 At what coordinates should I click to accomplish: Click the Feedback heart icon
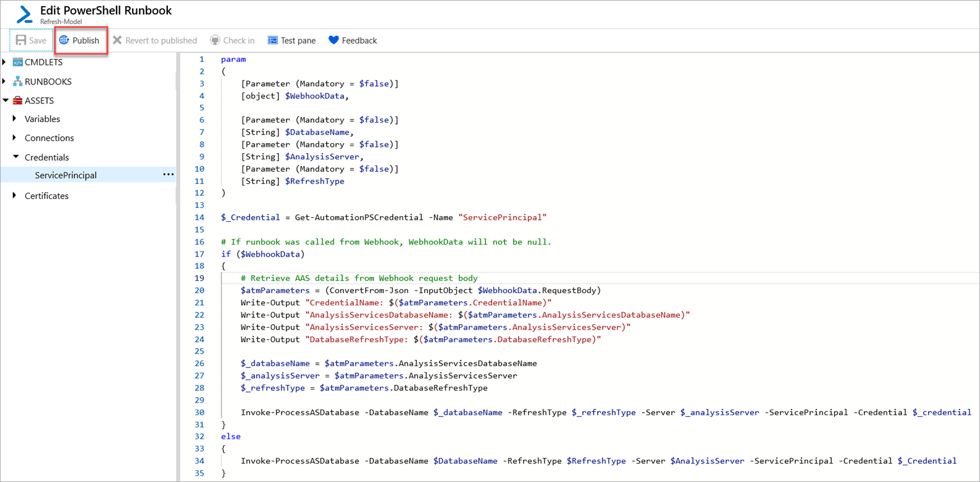point(333,40)
